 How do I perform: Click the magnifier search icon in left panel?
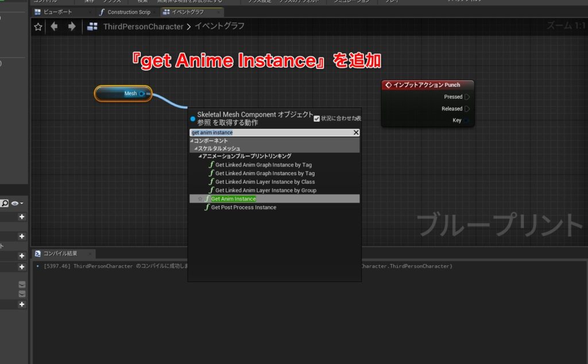click(5, 203)
